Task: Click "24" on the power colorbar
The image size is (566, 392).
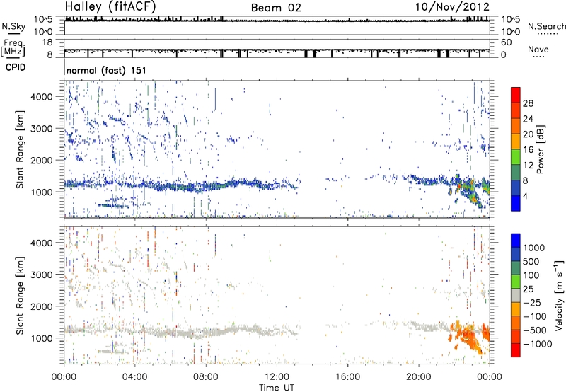Action: pos(528,119)
